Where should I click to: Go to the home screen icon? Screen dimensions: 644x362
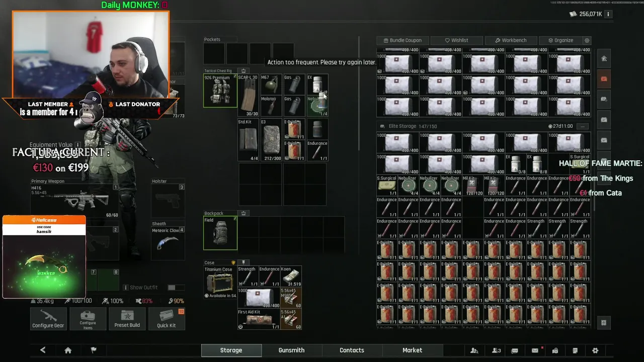pos(68,350)
